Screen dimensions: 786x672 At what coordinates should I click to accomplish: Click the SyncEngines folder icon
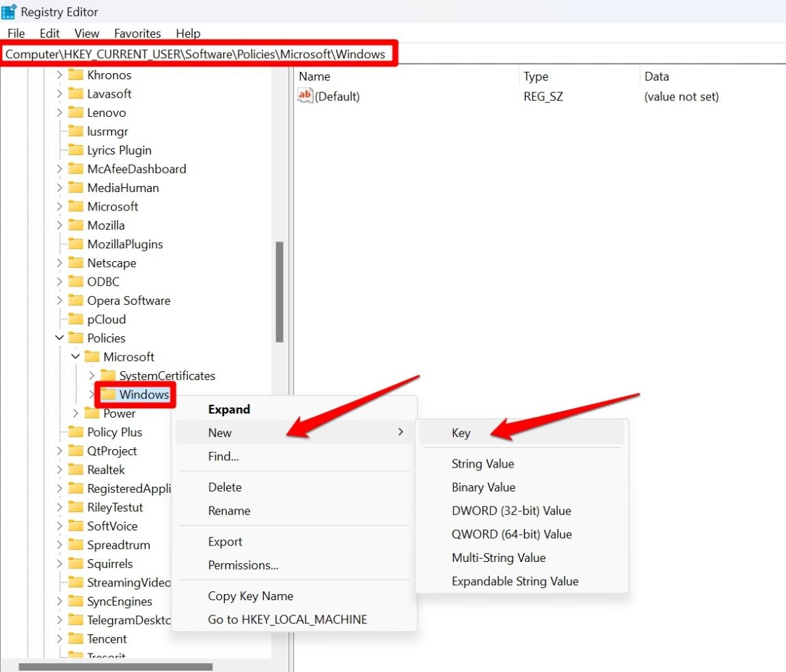[76, 602]
